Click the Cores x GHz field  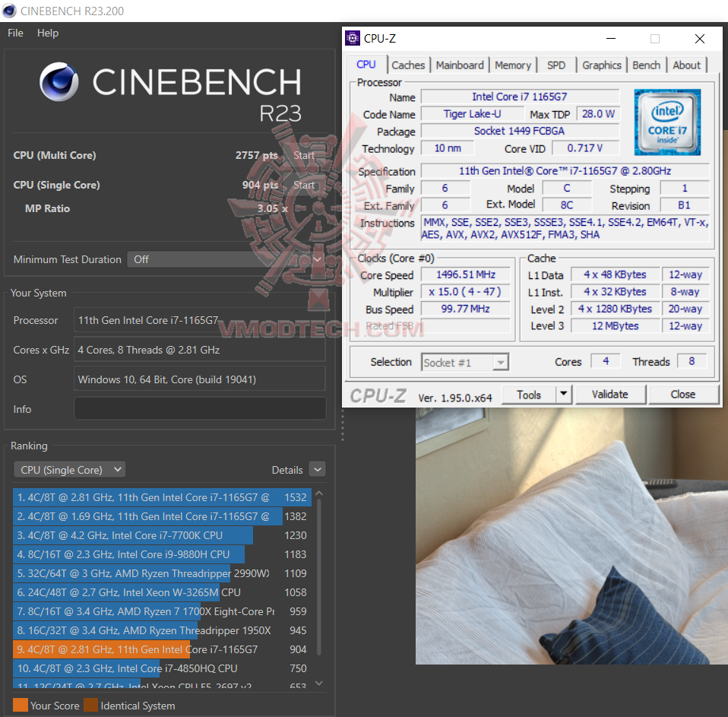click(x=200, y=350)
